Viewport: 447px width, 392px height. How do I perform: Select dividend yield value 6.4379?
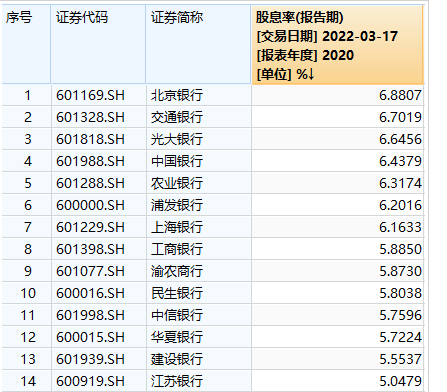(400, 161)
